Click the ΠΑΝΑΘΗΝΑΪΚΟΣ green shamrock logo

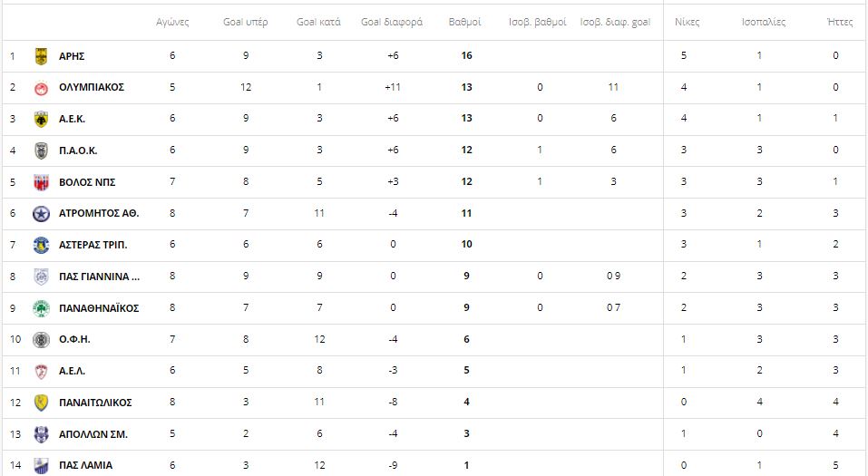[x=41, y=308]
